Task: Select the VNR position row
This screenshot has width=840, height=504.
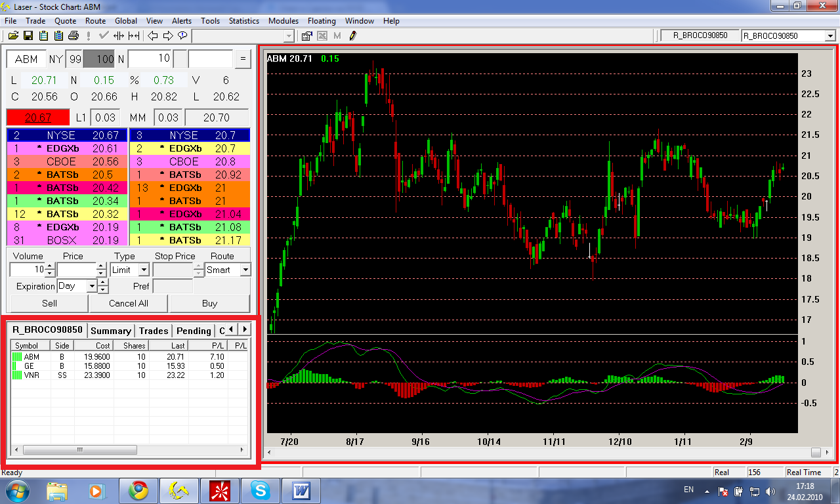Action: tap(129, 375)
